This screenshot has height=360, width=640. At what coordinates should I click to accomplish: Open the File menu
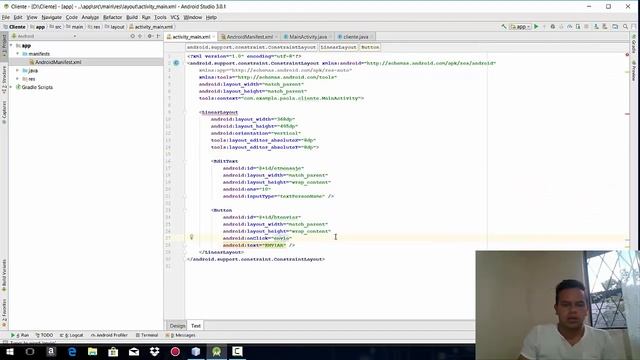click(6, 17)
